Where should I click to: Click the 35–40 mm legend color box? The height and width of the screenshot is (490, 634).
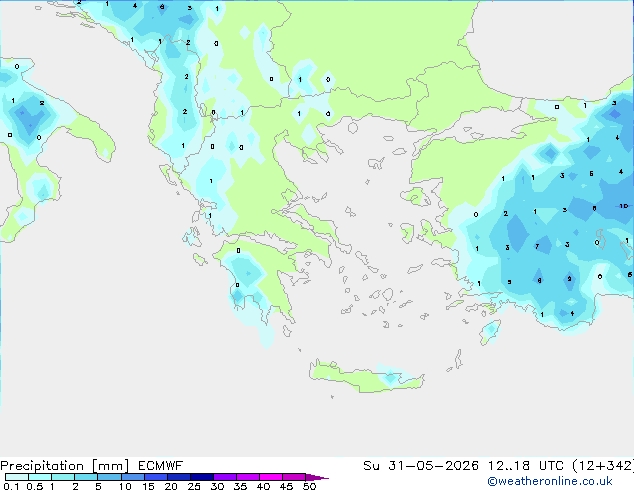pos(248,477)
